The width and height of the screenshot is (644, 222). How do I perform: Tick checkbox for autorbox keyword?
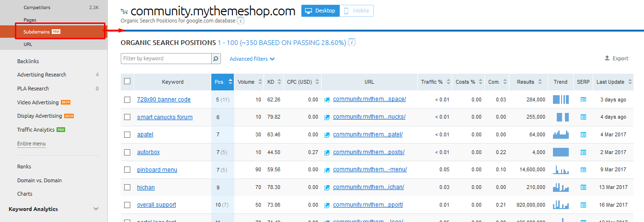(127, 152)
